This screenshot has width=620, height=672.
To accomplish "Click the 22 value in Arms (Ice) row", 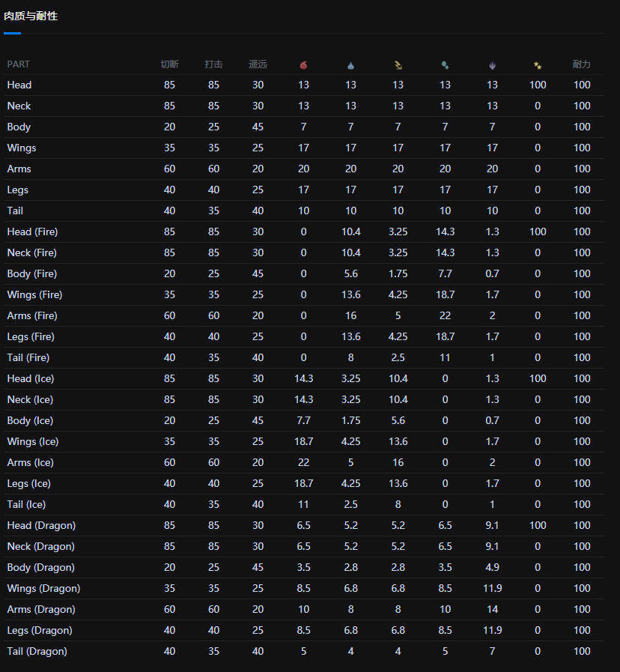I will 303,463.
